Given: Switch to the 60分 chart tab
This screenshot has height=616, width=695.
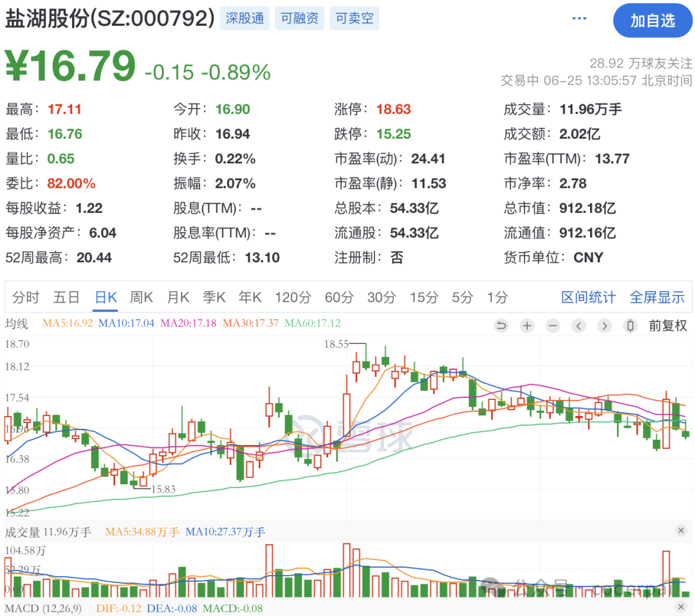Looking at the screenshot, I should click(x=339, y=297).
